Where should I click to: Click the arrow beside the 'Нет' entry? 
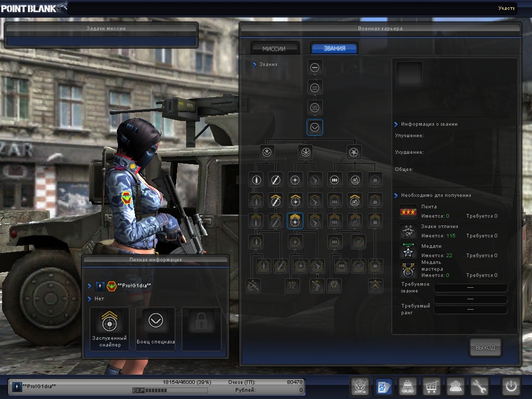(89, 299)
